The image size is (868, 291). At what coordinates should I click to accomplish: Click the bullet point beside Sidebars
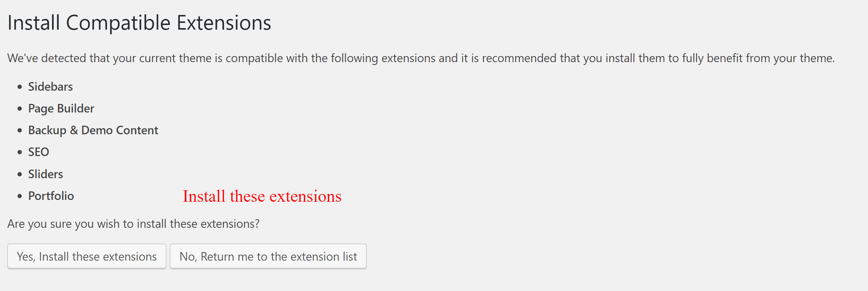pos(20,87)
